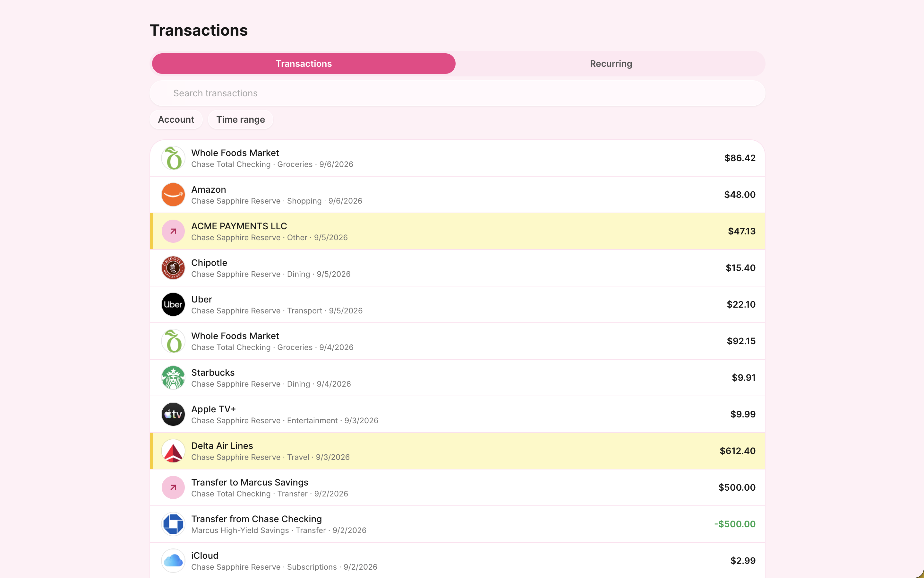The width and height of the screenshot is (924, 578).
Task: Switch to the Recurring tab
Action: pos(611,64)
